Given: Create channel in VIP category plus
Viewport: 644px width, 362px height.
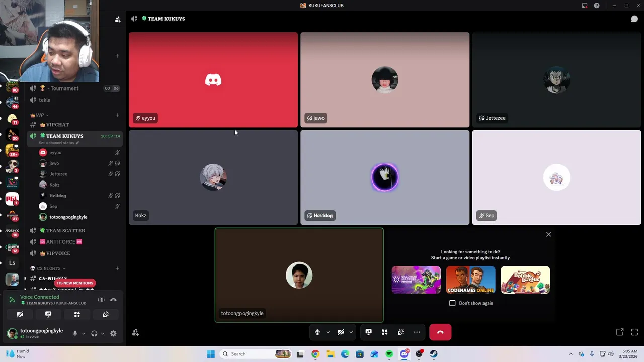Looking at the screenshot, I should click(117, 115).
